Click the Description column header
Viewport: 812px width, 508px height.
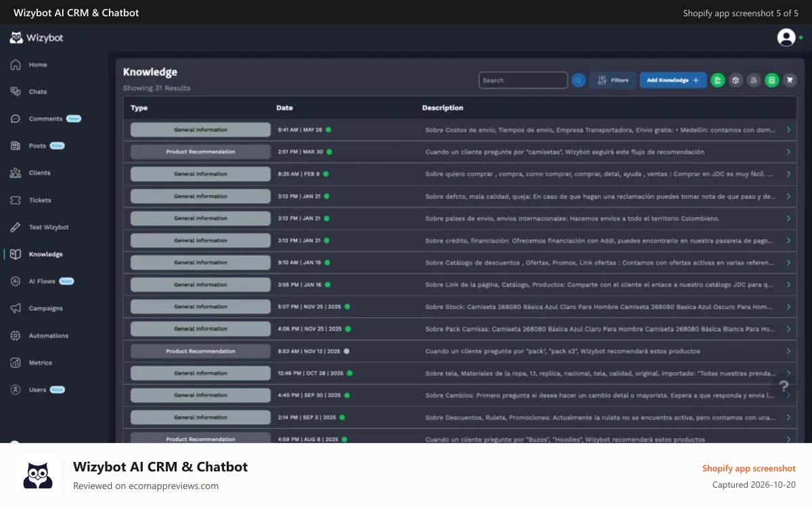(443, 108)
